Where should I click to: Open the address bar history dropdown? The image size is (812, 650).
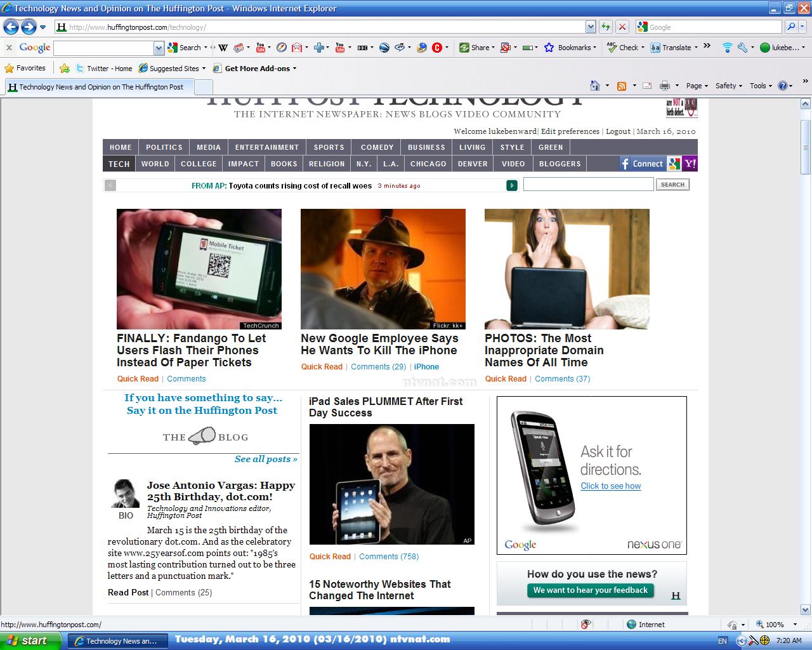point(591,27)
